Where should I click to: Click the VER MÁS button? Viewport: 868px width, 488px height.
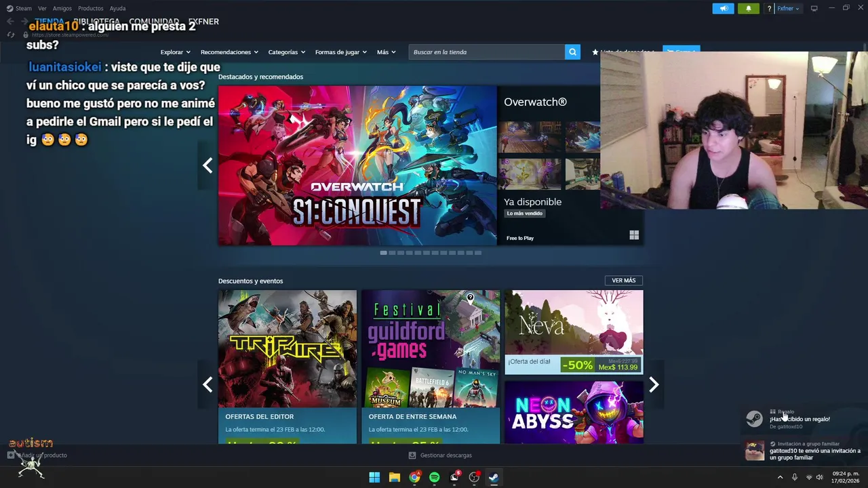point(623,281)
